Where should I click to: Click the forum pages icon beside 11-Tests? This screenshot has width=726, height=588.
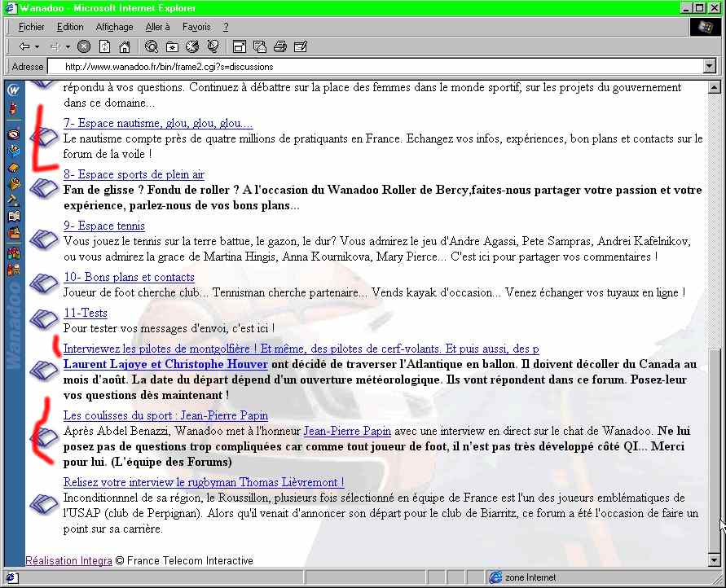(x=44, y=319)
